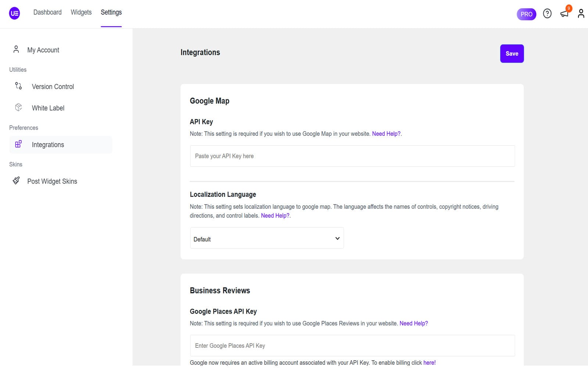Open the user profile icon

tap(581, 14)
